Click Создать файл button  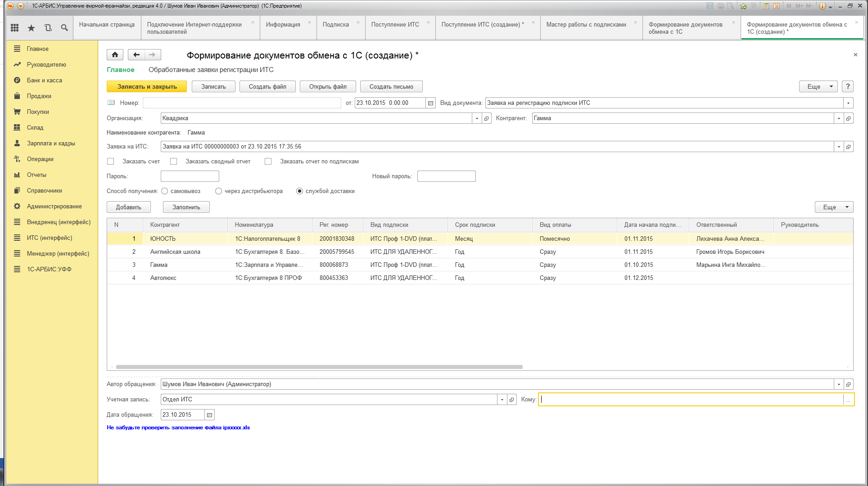[267, 86]
